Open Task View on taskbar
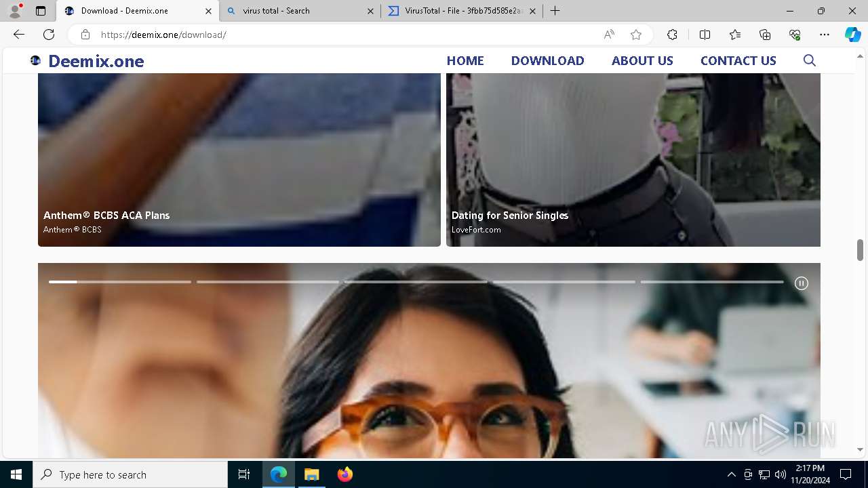 [244, 474]
